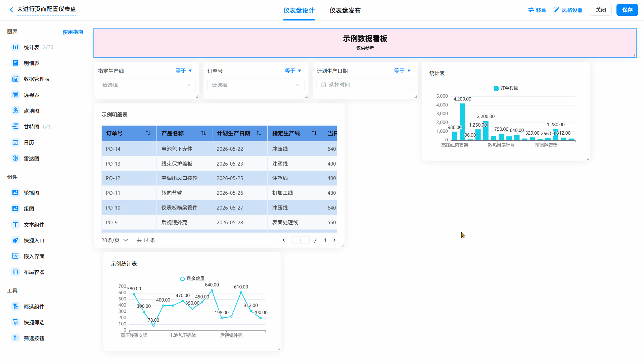Open the 指定生产线 请选择 dropdown

click(x=146, y=85)
